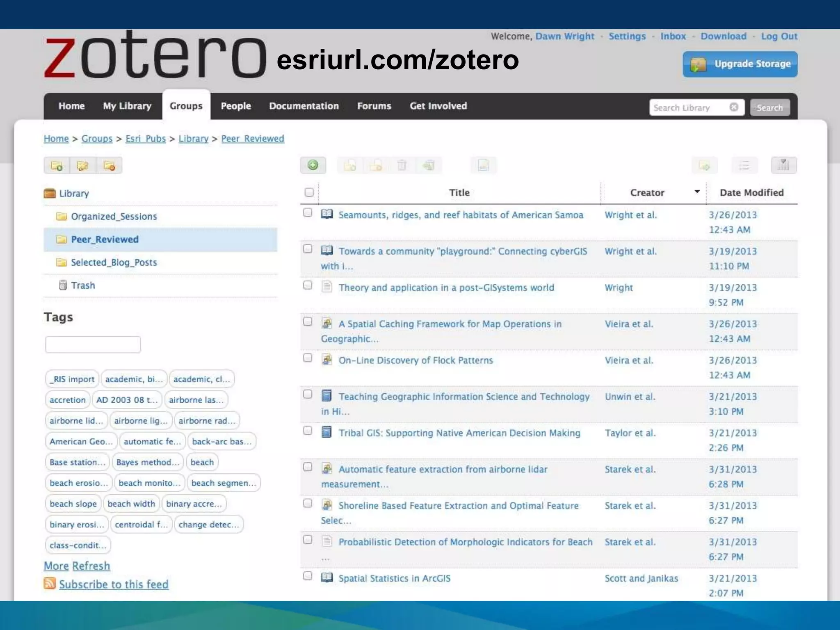
Task: Check the Seamounts, ridges, and reef habitats row
Action: (x=308, y=212)
